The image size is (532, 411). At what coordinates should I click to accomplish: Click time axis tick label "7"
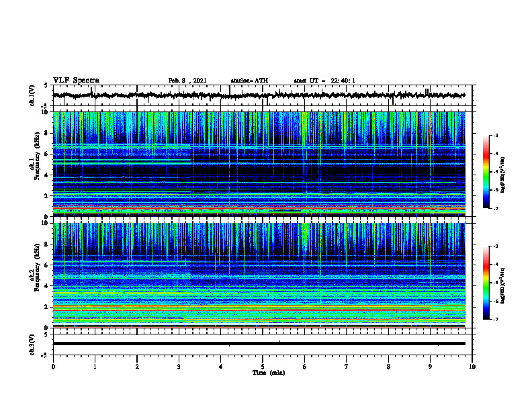coord(347,367)
